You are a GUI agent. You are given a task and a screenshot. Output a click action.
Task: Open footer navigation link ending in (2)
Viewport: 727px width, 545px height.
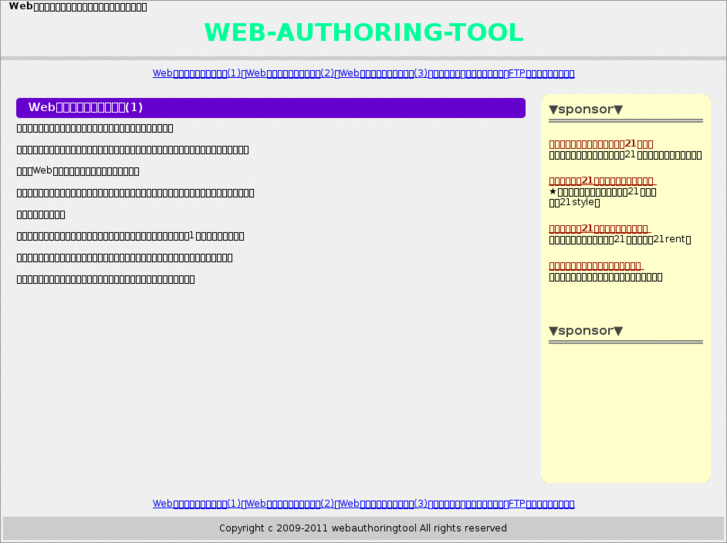(x=290, y=503)
